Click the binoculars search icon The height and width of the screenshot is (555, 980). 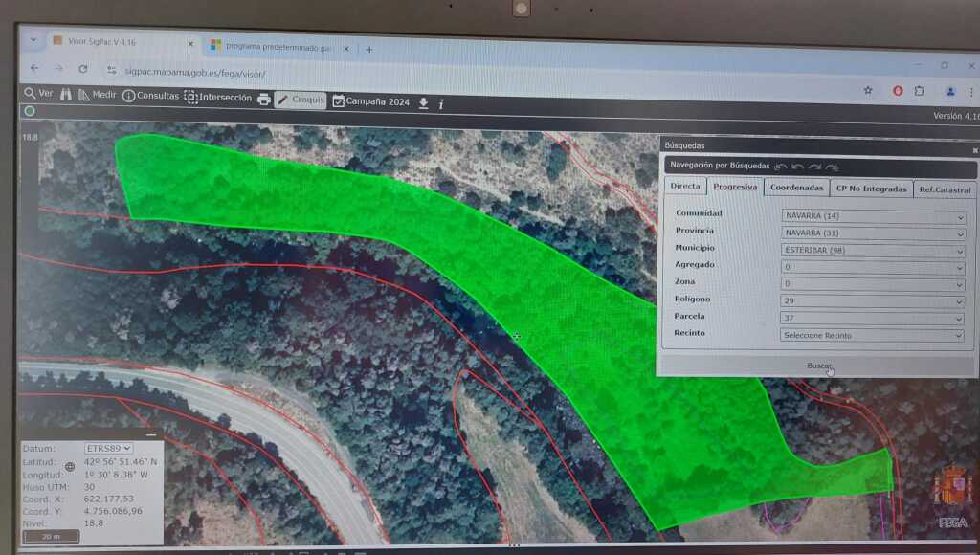coord(67,95)
